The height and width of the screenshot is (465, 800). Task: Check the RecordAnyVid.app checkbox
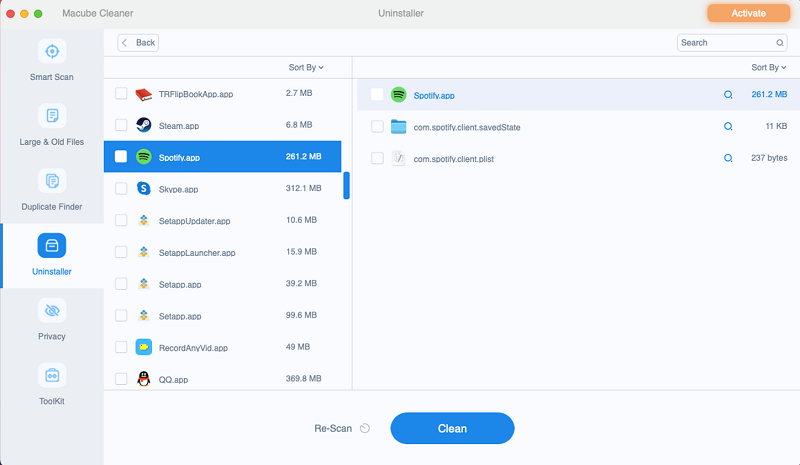(121, 347)
